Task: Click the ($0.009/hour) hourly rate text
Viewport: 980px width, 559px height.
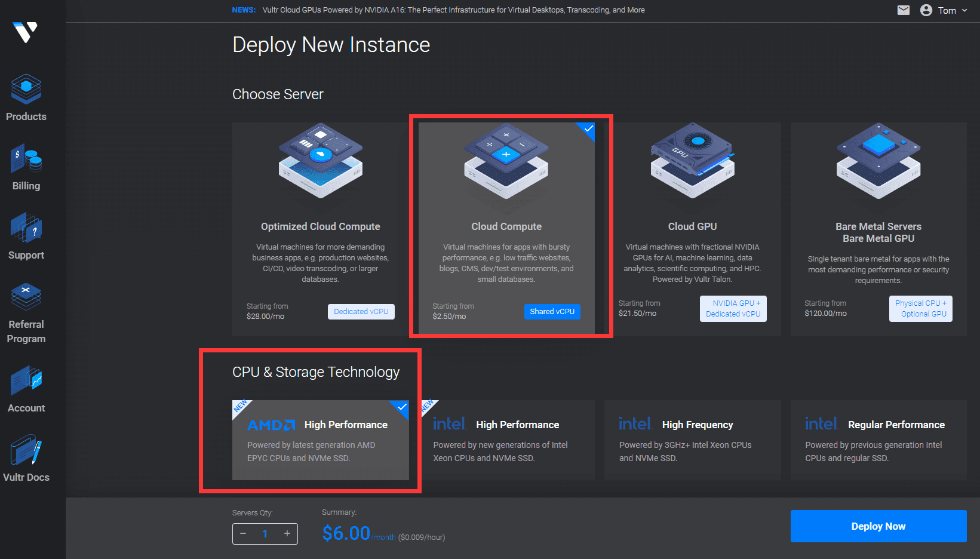Action: click(x=422, y=537)
